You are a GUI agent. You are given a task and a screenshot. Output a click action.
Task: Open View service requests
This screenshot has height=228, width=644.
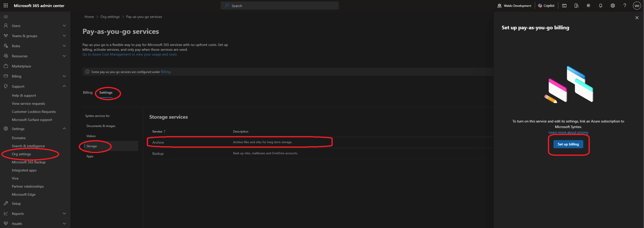click(28, 104)
